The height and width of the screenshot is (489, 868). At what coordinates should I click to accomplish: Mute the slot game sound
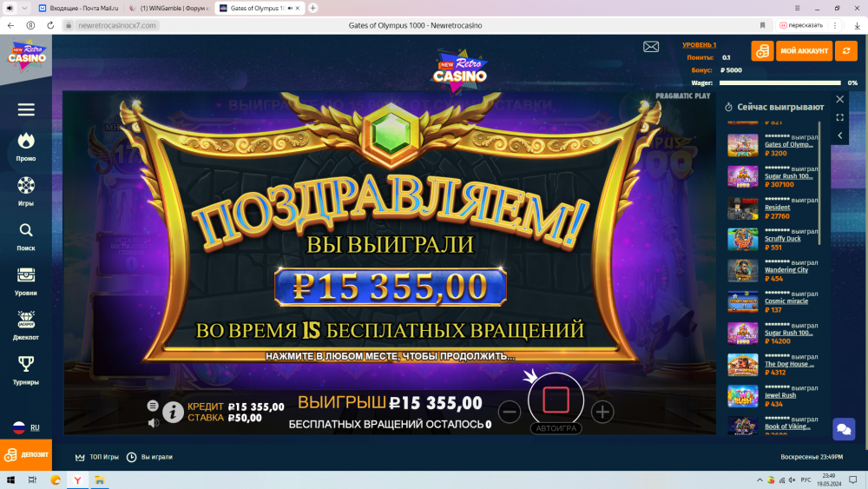pos(154,422)
